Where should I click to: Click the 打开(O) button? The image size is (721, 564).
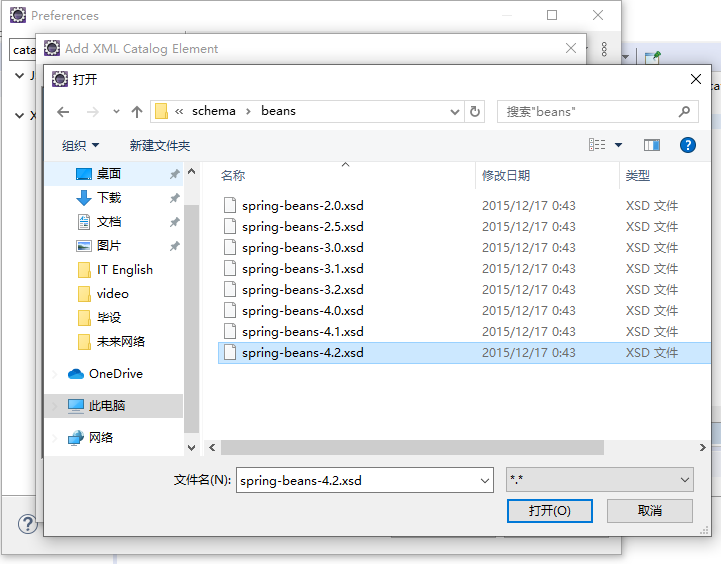pyautogui.click(x=549, y=511)
